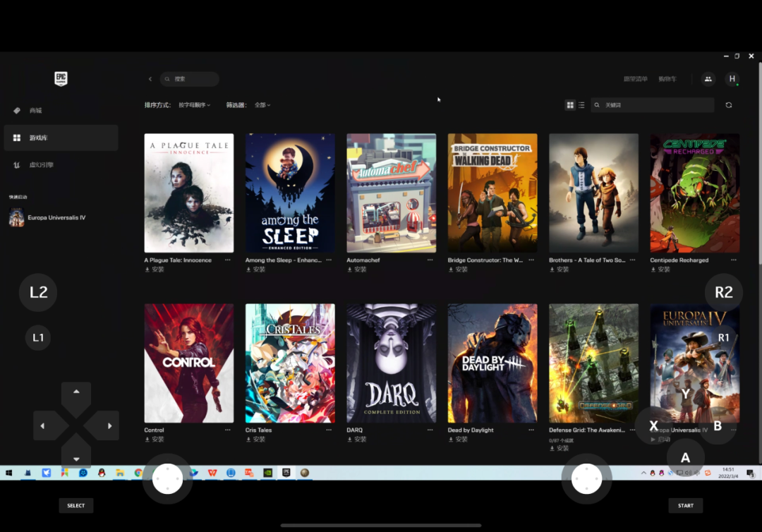Viewport: 762px width, 532px height.
Task: Click the store search field at top
Action: point(190,79)
